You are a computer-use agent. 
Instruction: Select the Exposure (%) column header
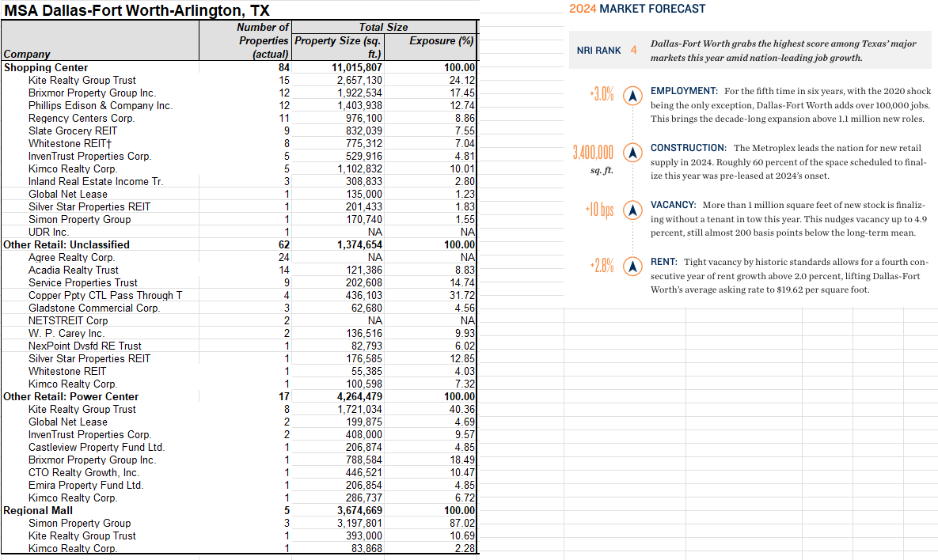(x=442, y=40)
